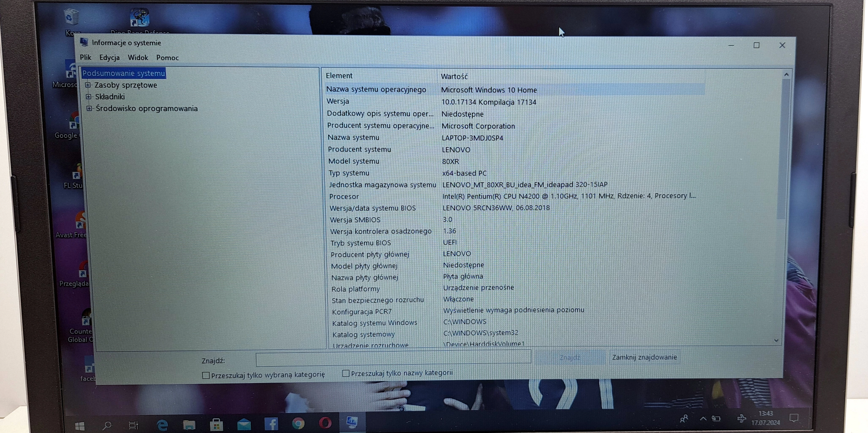Select the 'Składniki' tree label
Image resolution: width=868 pixels, height=433 pixels.
(110, 97)
